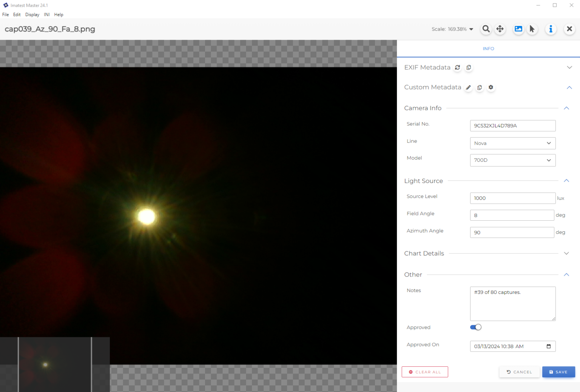The width and height of the screenshot is (580, 392).
Task: Edit Custom Metadata with the pencil icon
Action: coord(468,88)
